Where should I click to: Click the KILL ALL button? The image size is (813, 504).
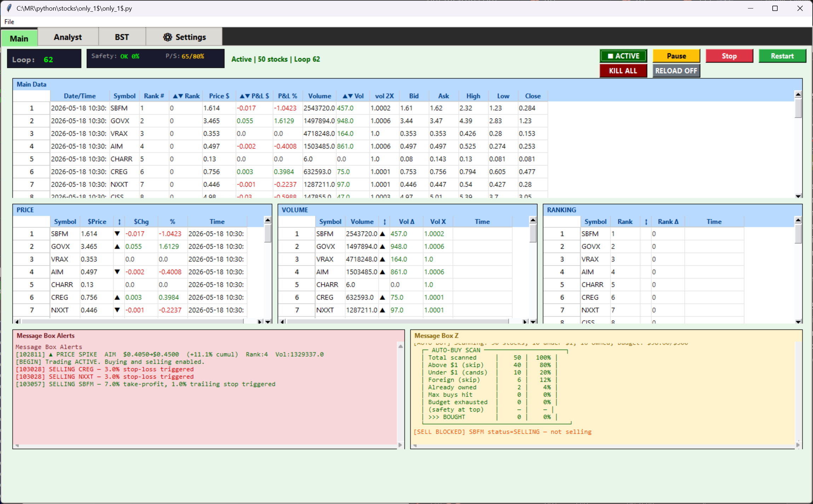623,71
